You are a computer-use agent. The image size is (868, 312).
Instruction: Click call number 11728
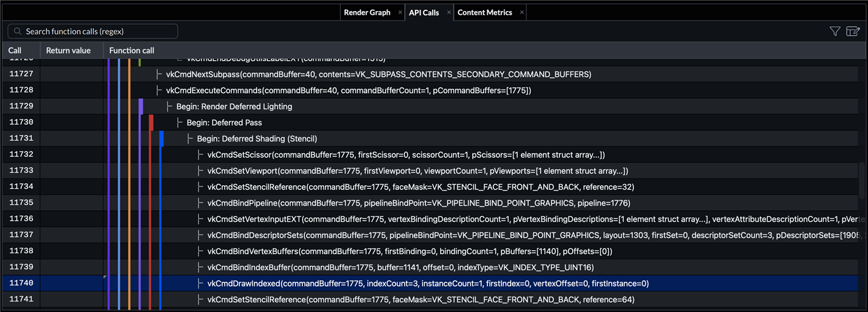pos(21,90)
